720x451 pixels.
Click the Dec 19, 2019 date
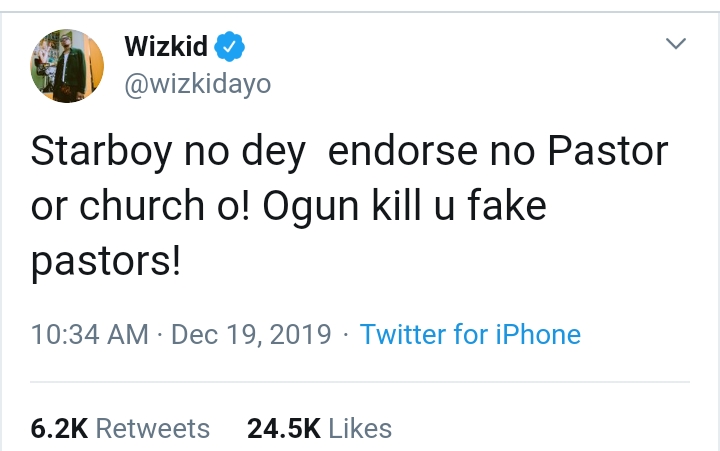click(x=251, y=334)
